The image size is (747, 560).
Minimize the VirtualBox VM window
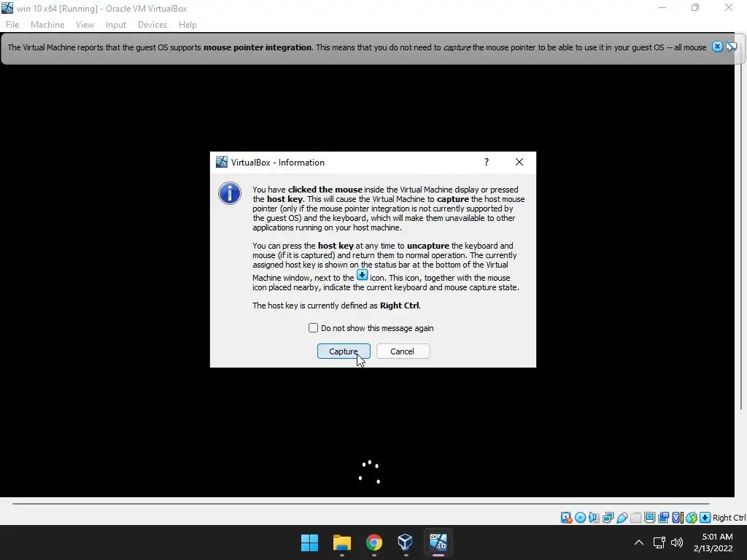coord(662,7)
